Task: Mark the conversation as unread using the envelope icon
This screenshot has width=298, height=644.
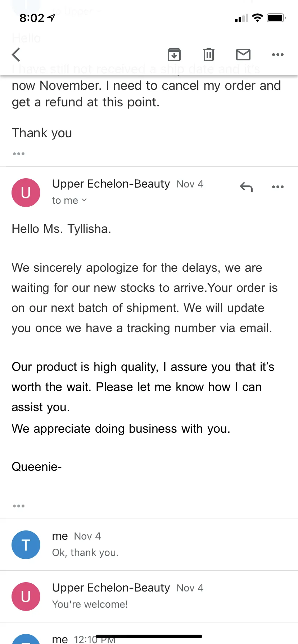Action: point(243,55)
